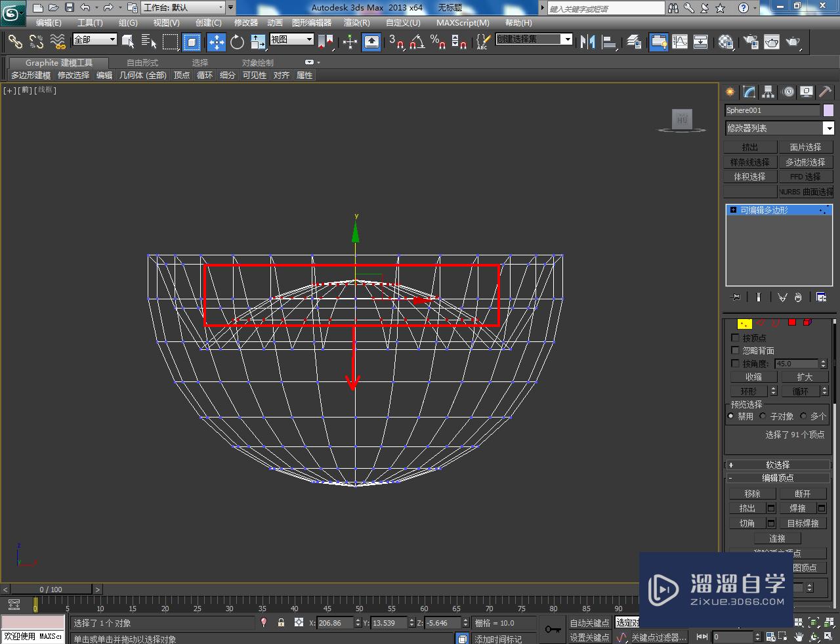Toggle Window/Crossing selection mode
Screen dimensions: 840x644
[x=192, y=42]
